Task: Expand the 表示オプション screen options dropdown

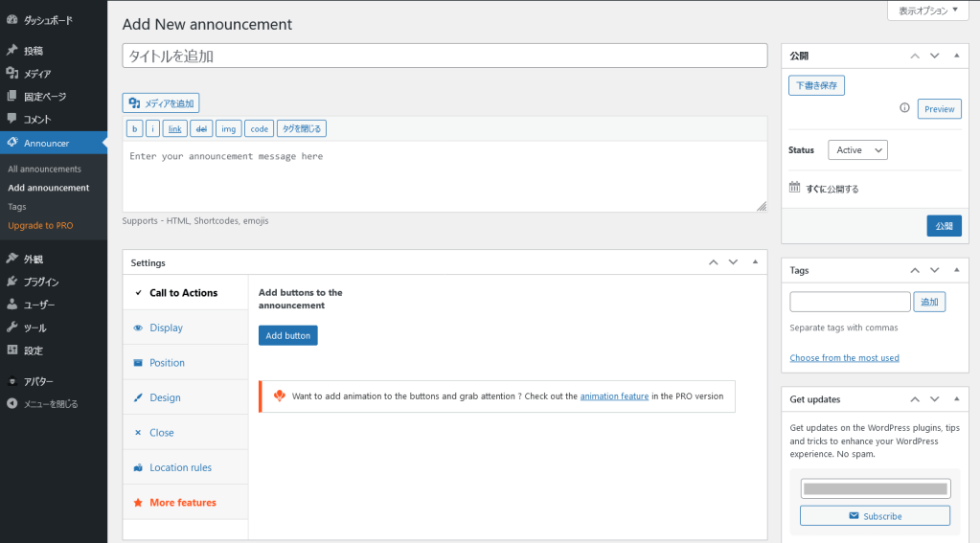Action: [x=927, y=11]
